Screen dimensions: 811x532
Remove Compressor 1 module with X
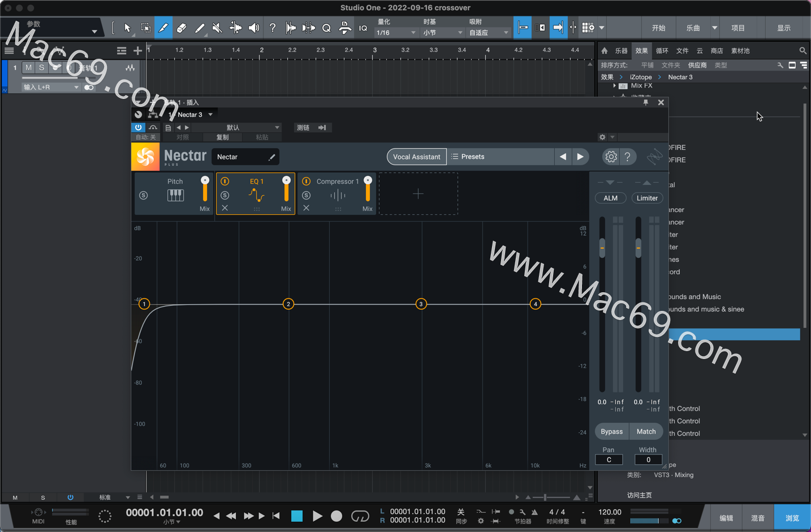click(x=306, y=208)
